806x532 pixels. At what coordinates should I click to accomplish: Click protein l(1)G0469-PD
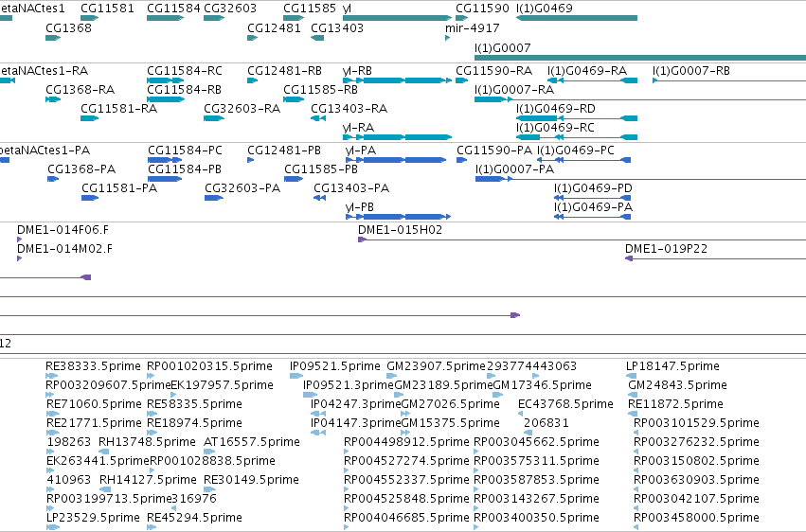click(x=593, y=188)
